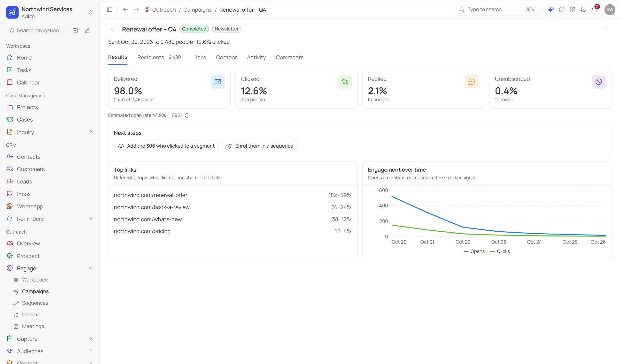This screenshot has height=364, width=620.
Task: Switch to the Recipients tab
Action: pyautogui.click(x=160, y=57)
